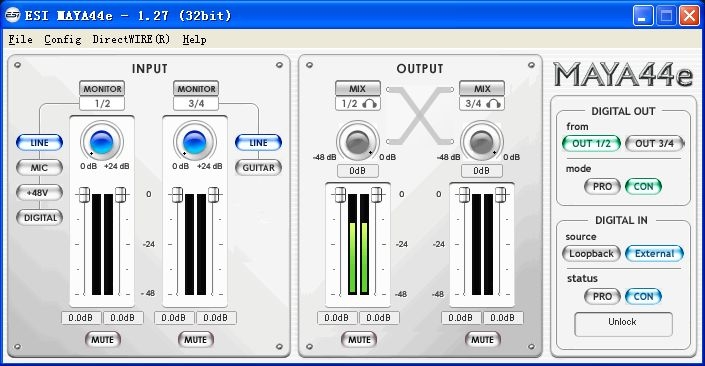Click the gray output 3/4 volume knob
Screen dimensions: 705x366
[482, 142]
